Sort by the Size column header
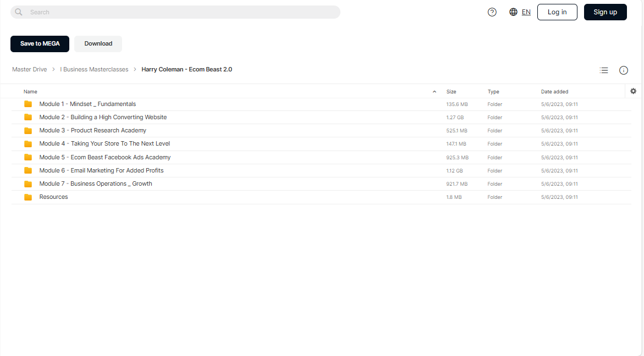The width and height of the screenshot is (644, 356). [x=452, y=91]
